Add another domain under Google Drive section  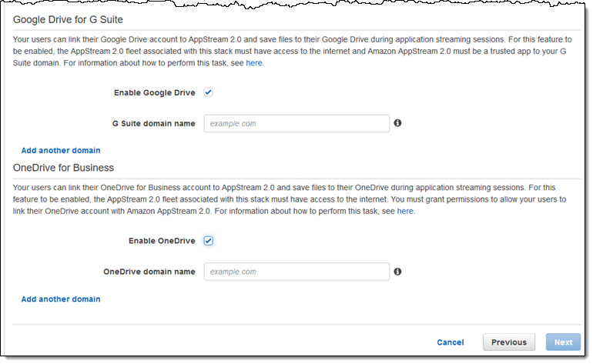pos(61,150)
